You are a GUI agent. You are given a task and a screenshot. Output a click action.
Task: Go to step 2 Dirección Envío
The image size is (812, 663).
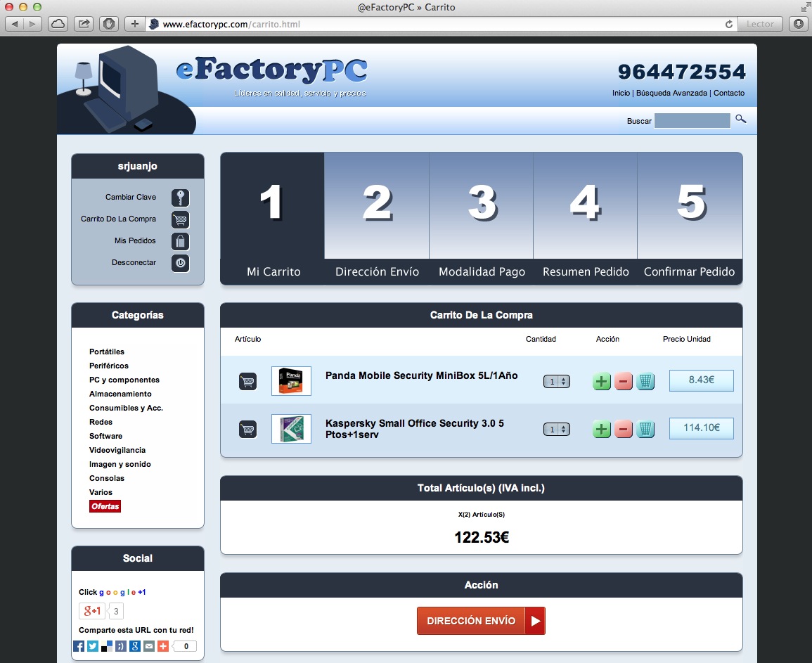coord(377,219)
